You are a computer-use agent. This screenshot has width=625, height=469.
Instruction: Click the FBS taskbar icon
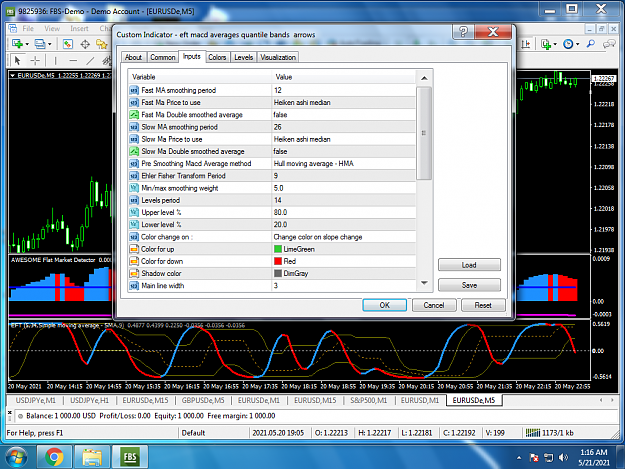(130, 457)
